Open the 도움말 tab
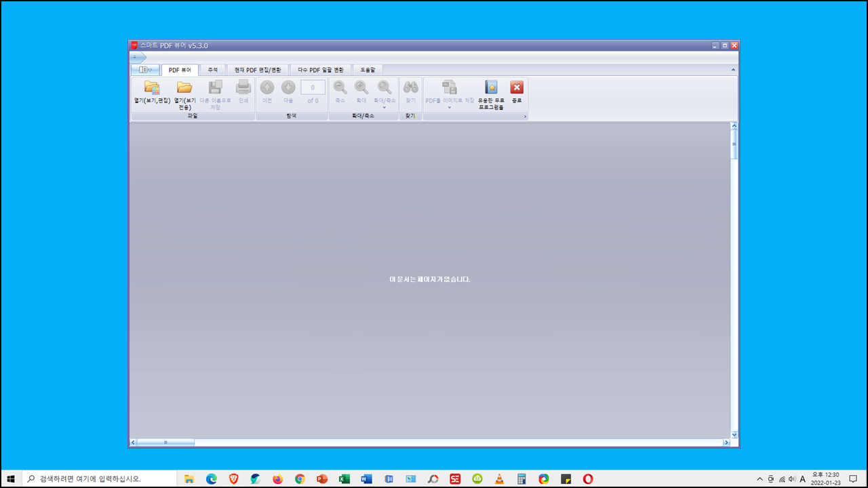The height and width of the screenshot is (488, 868). click(x=368, y=70)
